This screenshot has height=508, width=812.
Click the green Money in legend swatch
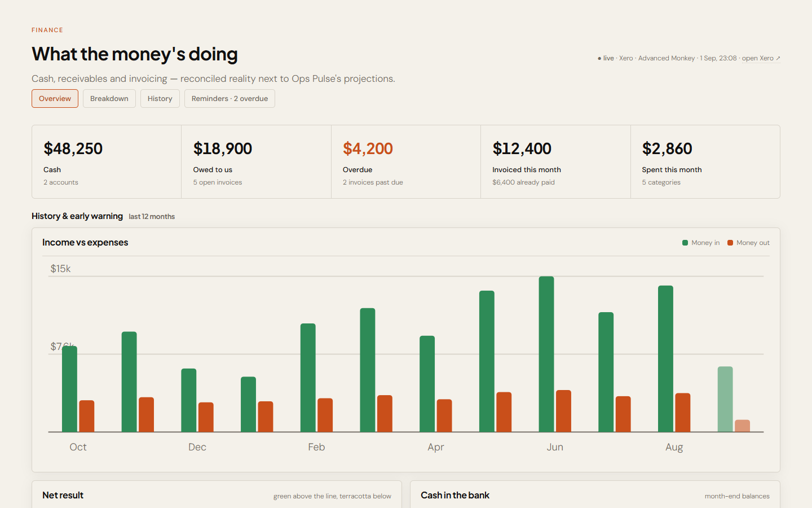(685, 243)
